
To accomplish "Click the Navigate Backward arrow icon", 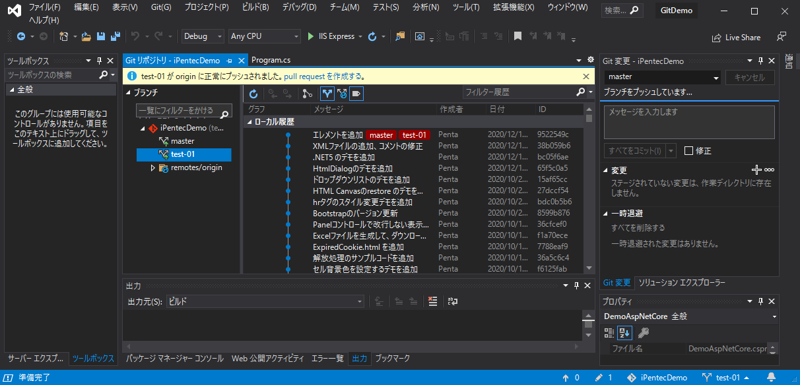I will (21, 37).
